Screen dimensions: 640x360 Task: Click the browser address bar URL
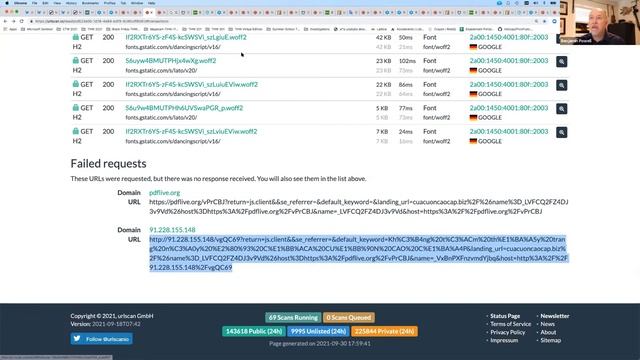[102, 21]
